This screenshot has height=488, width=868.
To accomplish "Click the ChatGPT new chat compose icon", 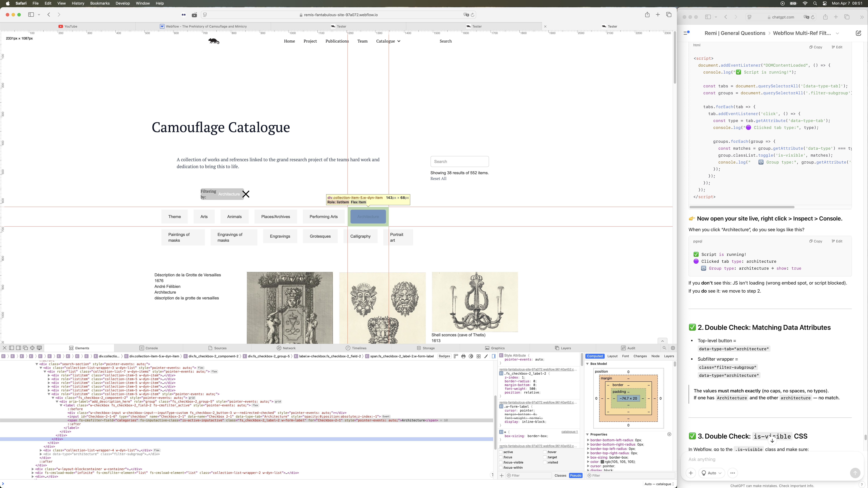I will pyautogui.click(x=858, y=33).
